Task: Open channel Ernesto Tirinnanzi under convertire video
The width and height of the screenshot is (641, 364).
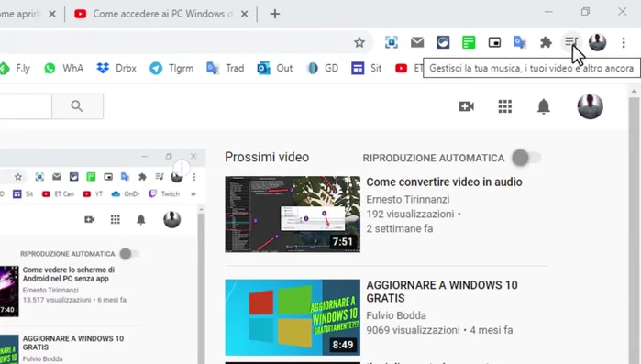Action: 407,199
